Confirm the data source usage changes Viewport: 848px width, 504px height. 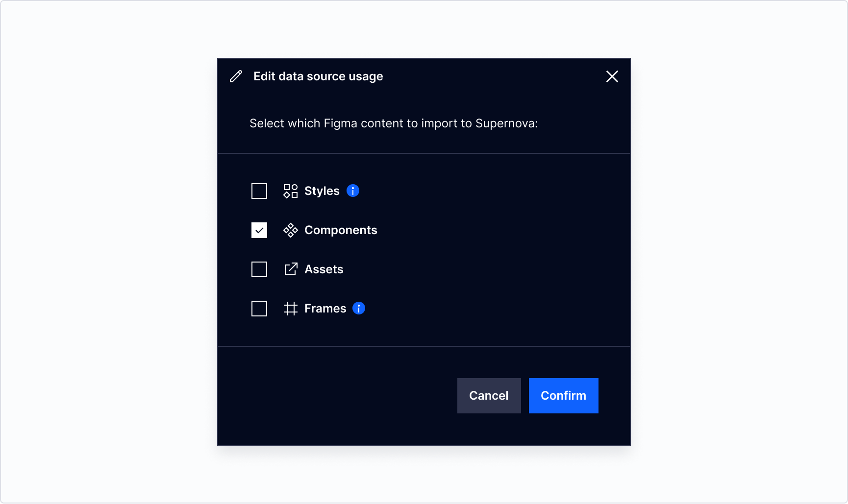[564, 396]
